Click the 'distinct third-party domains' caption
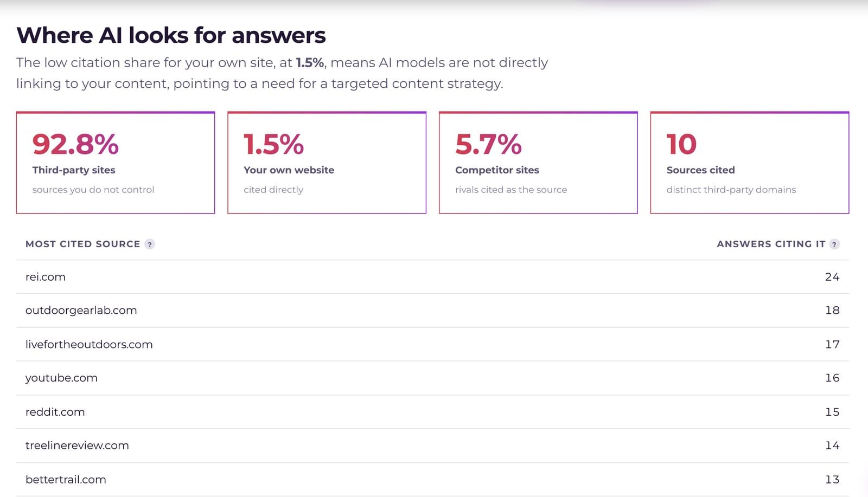This screenshot has width=868, height=497. pos(731,190)
